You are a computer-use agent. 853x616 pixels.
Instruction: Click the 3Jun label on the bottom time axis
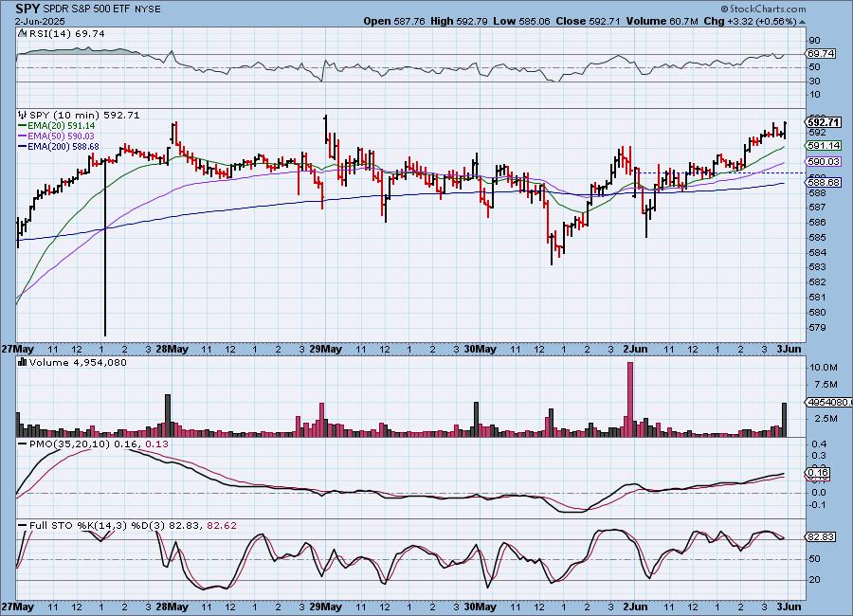pos(789,607)
